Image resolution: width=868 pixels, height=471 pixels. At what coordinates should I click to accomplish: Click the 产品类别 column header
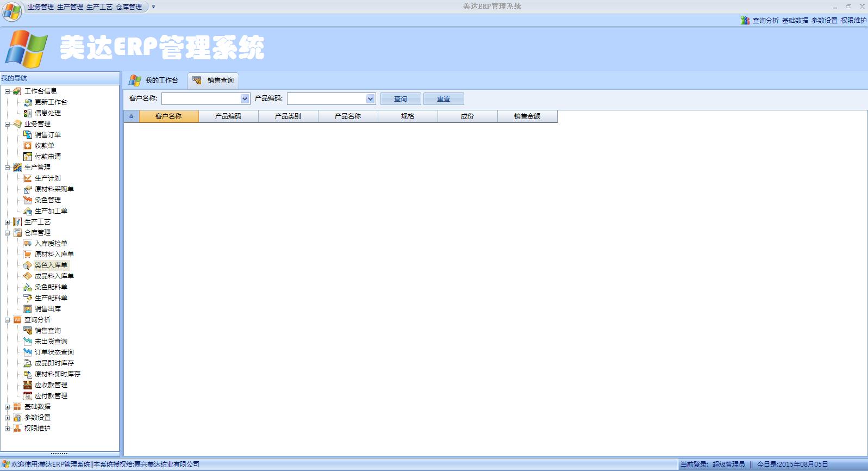coord(288,116)
